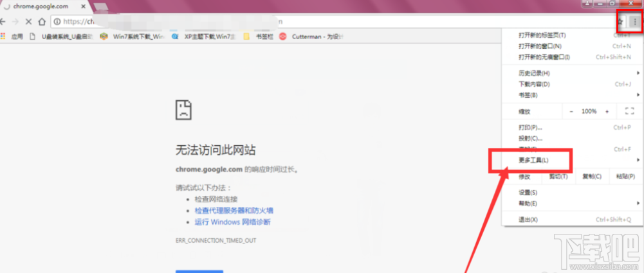This screenshot has width=644, height=273.
Task: Open the 书签栏 bookmark folder
Action: (259, 37)
